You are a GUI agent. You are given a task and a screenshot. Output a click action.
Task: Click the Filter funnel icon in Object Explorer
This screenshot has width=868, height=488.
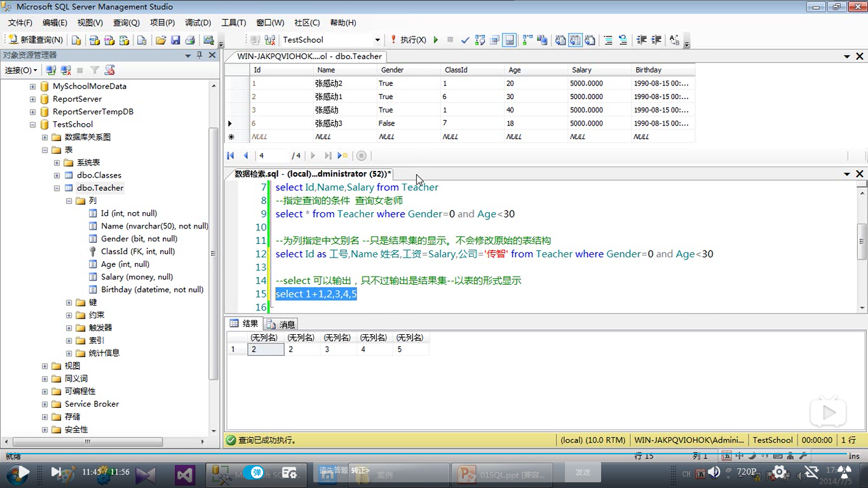click(x=95, y=70)
